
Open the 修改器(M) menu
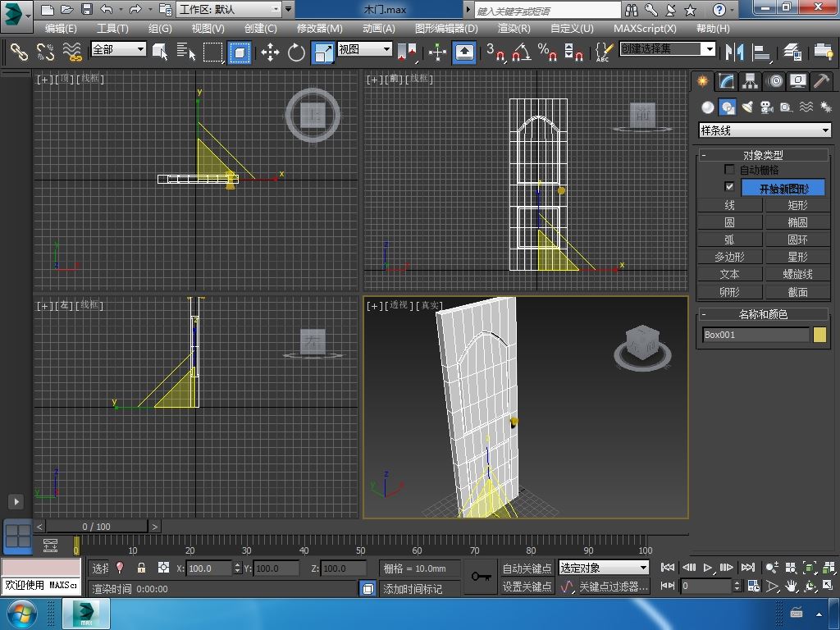tap(319, 28)
